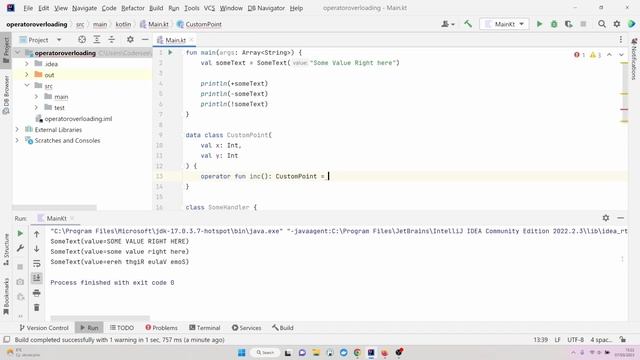The width and height of the screenshot is (640, 360).
Task: Open the Navigate menu
Action: pyautogui.click(x=84, y=8)
